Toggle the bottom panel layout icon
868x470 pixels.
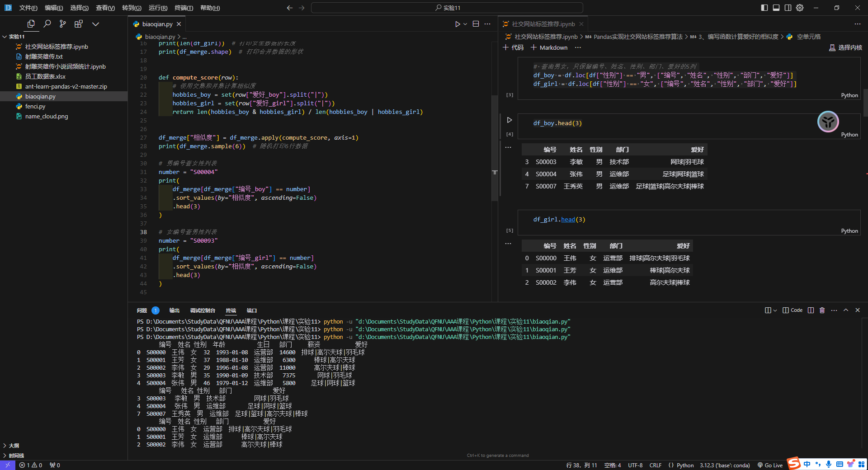[776, 8]
